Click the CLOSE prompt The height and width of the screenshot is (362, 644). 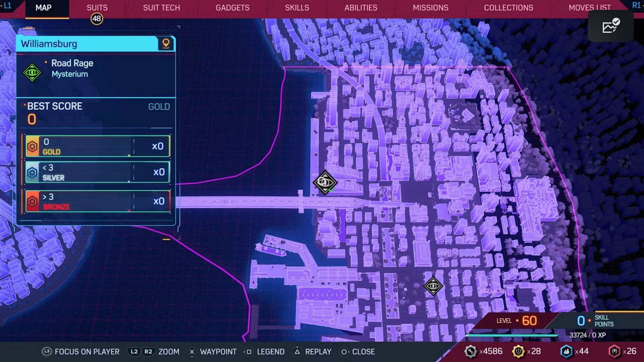[x=363, y=352]
